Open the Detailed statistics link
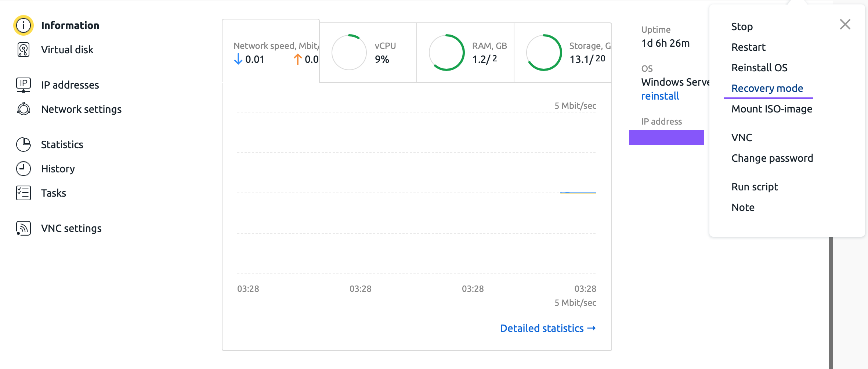Screen dimensions: 868x369 (547, 328)
